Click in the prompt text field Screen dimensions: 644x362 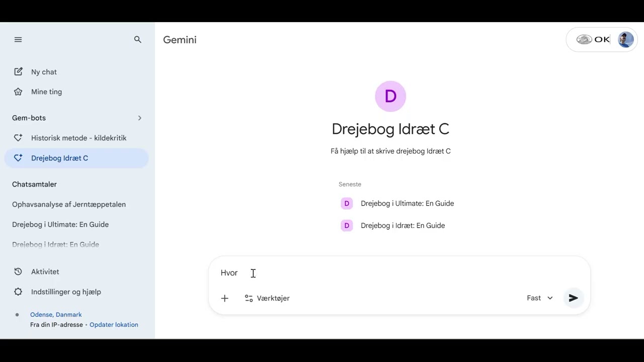[x=399, y=273]
